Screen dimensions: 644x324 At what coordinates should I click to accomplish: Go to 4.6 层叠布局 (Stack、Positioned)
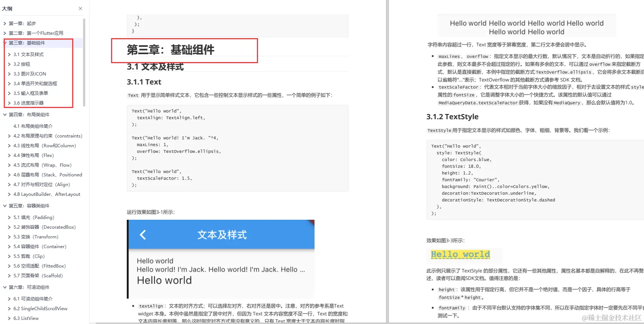(x=48, y=175)
